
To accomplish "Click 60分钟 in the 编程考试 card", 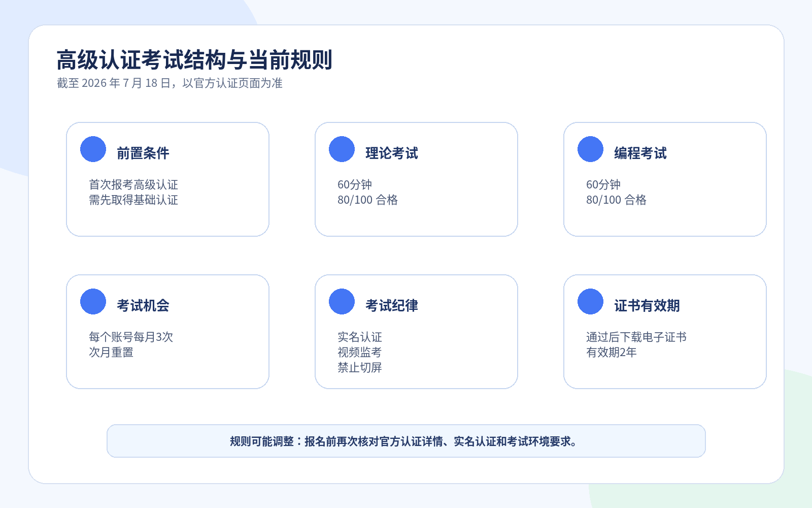I will coord(603,184).
